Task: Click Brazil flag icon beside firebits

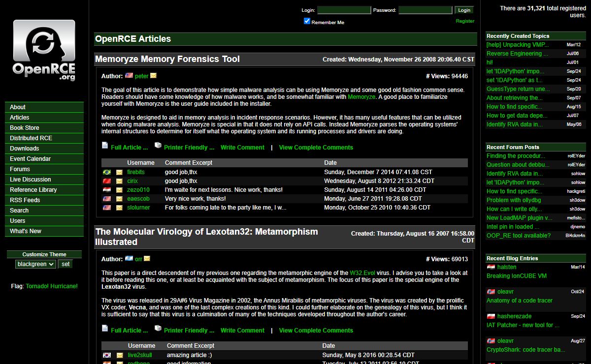Action: point(107,173)
